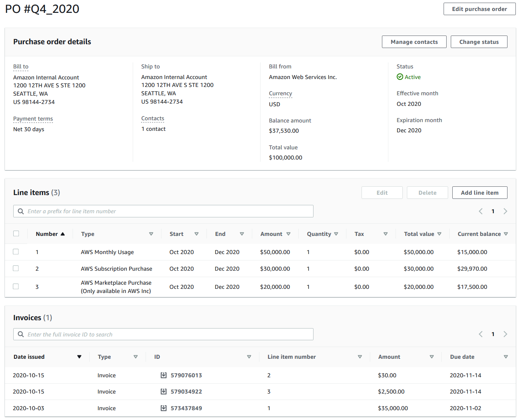Image resolution: width=523 pixels, height=420 pixels.
Task: Click the previous page chevron in Invoices section
Action: 481,334
